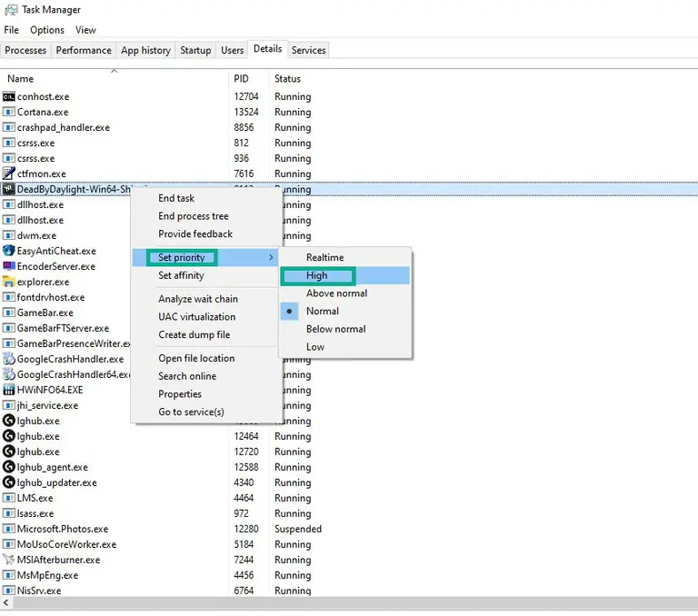Image resolution: width=698 pixels, height=616 pixels.
Task: Select the Realtime priority option
Action: 344,257
